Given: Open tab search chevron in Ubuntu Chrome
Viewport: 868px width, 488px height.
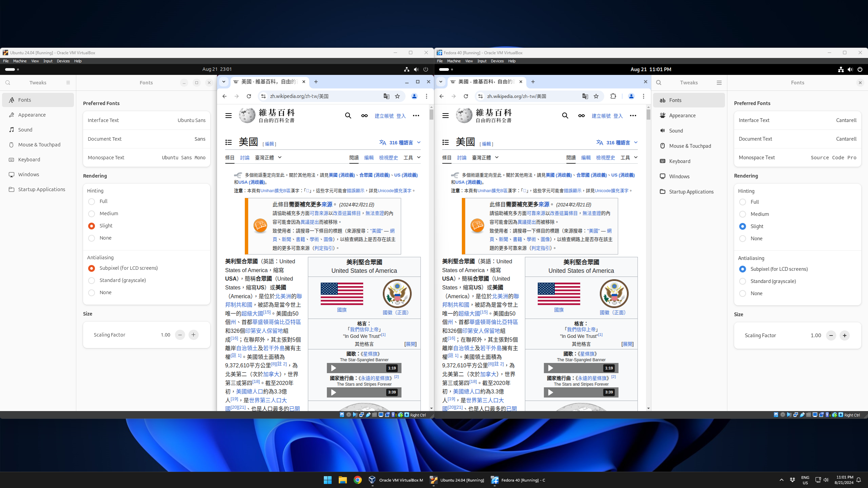Looking at the screenshot, I should [x=224, y=82].
